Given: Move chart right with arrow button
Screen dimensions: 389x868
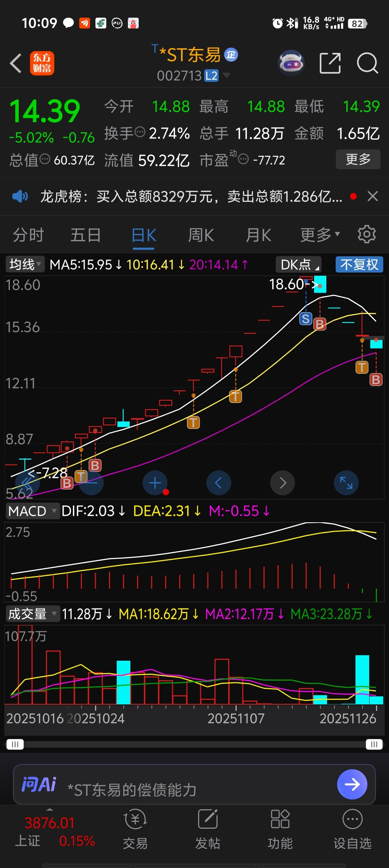Looking at the screenshot, I should [282, 483].
